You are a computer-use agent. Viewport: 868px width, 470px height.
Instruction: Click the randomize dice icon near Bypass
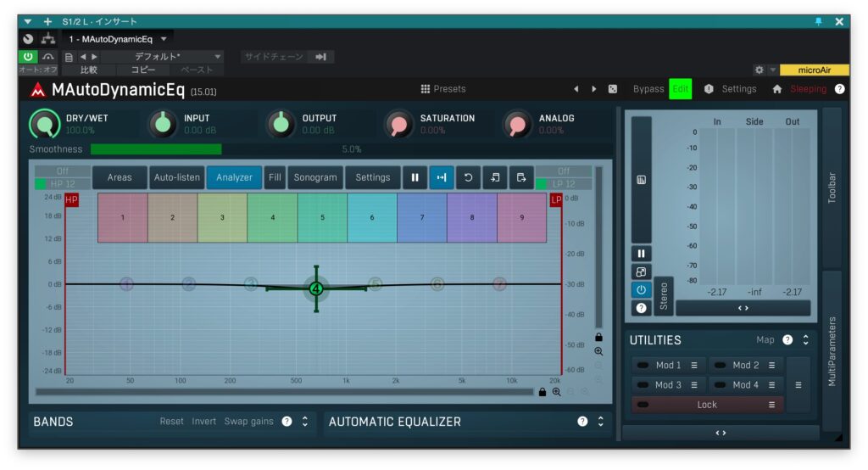tap(612, 89)
